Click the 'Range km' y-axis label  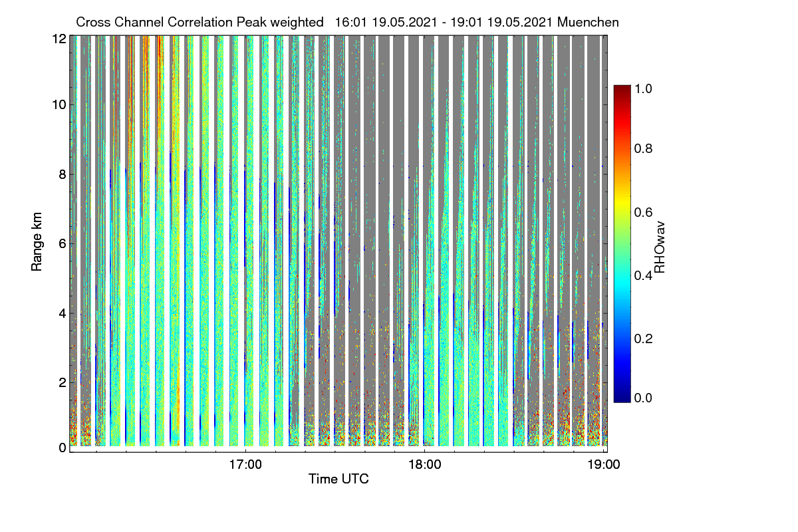37,242
